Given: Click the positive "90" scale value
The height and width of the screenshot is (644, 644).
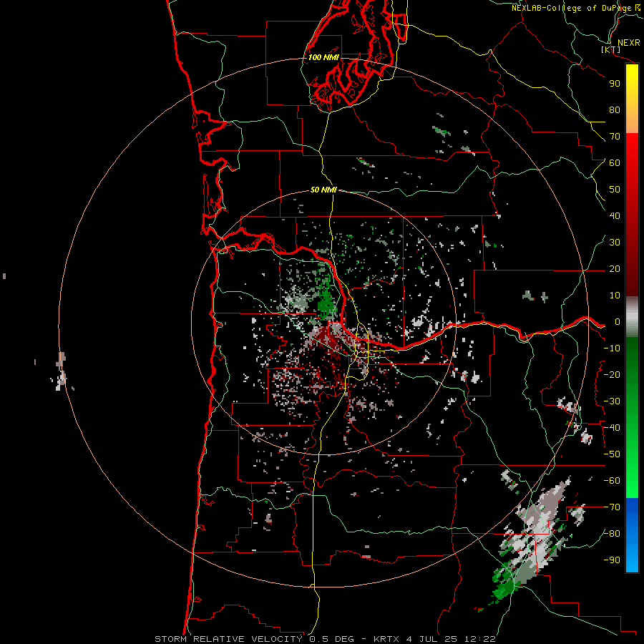Looking at the screenshot, I should click(615, 84).
